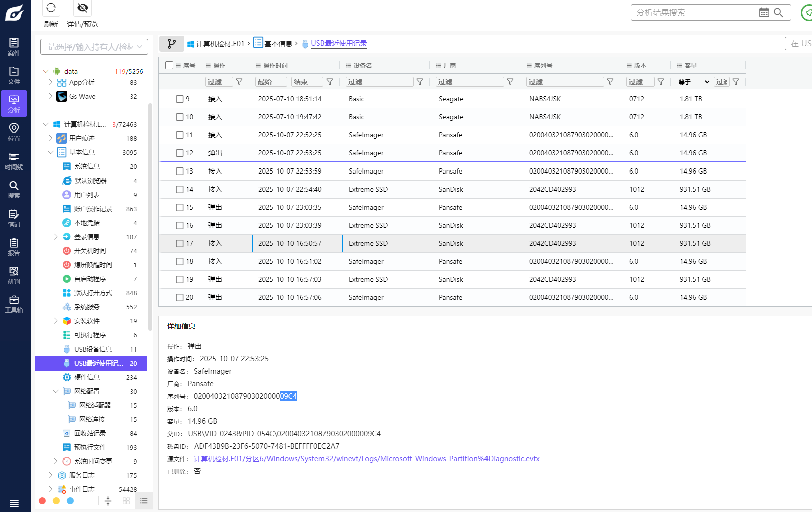Image resolution: width=812 pixels, height=512 pixels.
Task: Click the USB最近使用记录 breadcrumb link
Action: [x=339, y=44]
